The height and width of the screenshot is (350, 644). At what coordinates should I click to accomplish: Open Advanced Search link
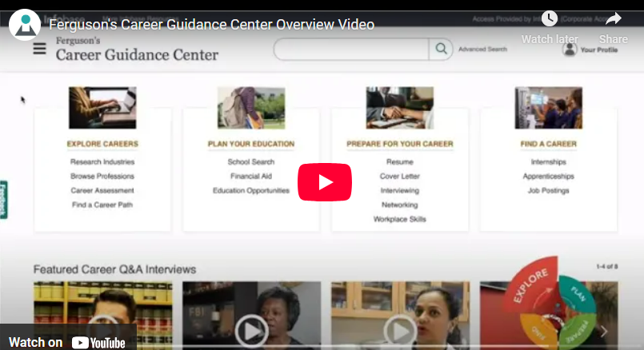[482, 50]
